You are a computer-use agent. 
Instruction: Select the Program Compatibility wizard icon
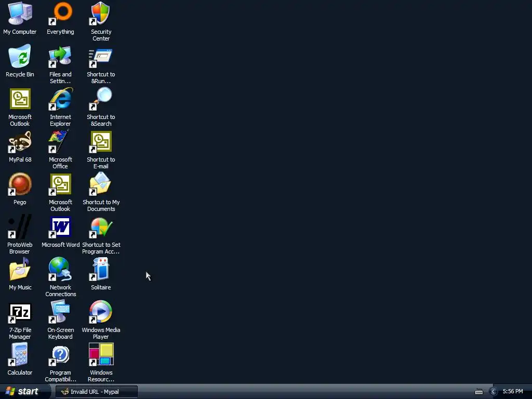click(60, 355)
